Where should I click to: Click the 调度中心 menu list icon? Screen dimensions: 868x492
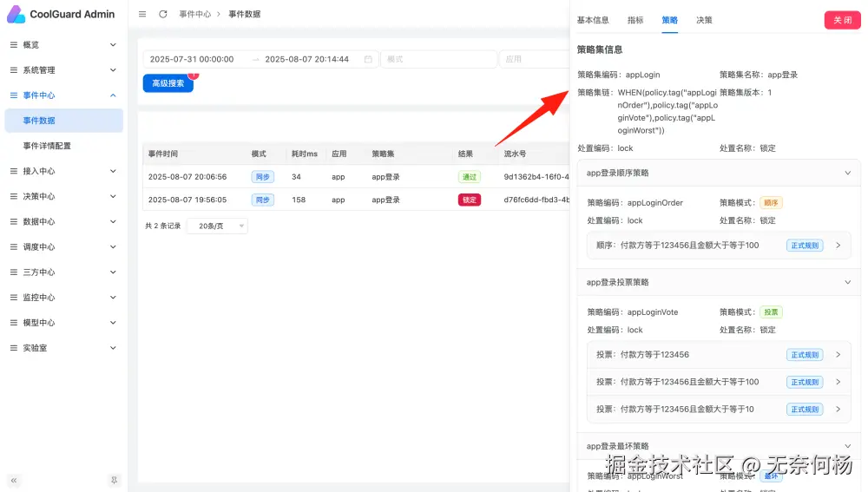coord(14,246)
